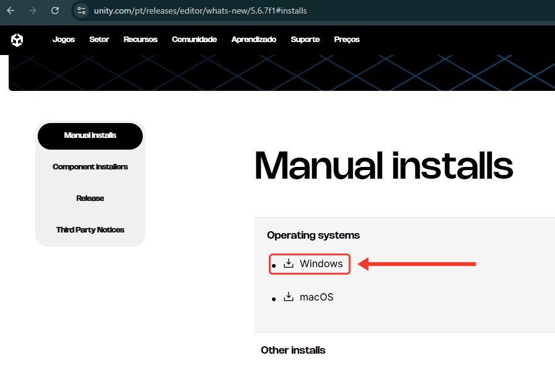The width and height of the screenshot is (555, 392).
Task: Click the download icon next to macOS
Action: (x=289, y=296)
